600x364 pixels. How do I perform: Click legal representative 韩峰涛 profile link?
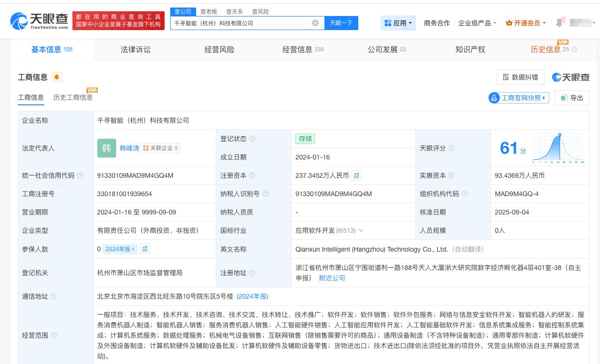click(x=129, y=148)
